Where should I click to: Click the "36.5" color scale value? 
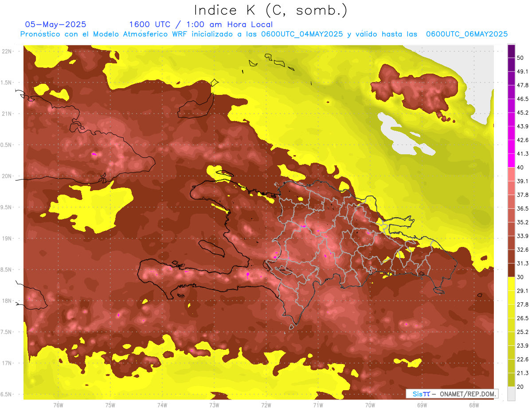(x=523, y=208)
